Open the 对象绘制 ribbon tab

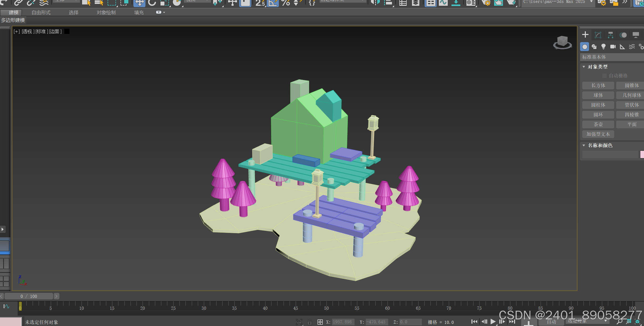(x=106, y=12)
